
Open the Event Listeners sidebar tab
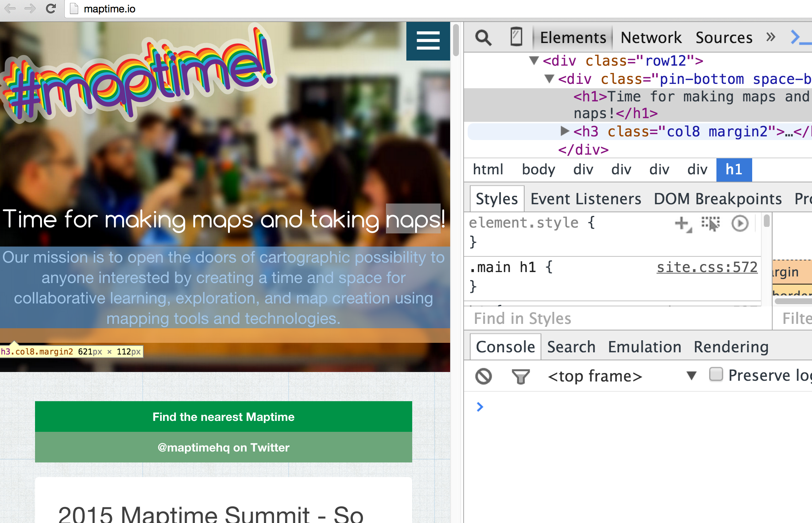pos(585,199)
